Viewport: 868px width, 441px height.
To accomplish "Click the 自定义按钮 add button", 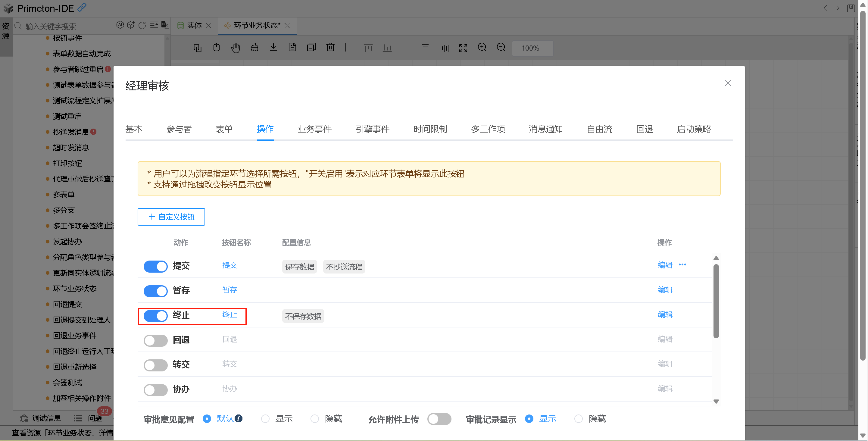I will tap(171, 217).
